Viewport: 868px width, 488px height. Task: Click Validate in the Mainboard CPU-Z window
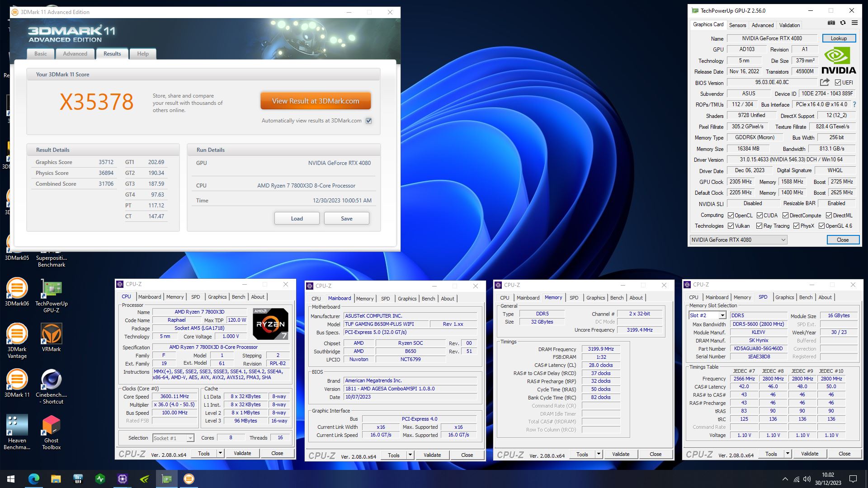[x=432, y=455]
